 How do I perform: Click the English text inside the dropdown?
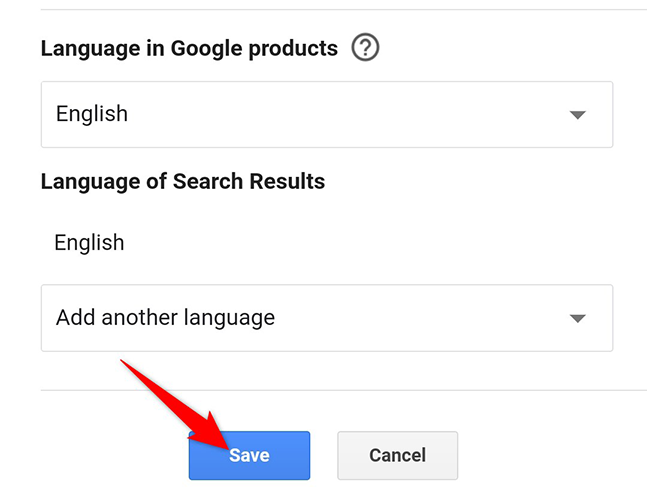click(92, 114)
